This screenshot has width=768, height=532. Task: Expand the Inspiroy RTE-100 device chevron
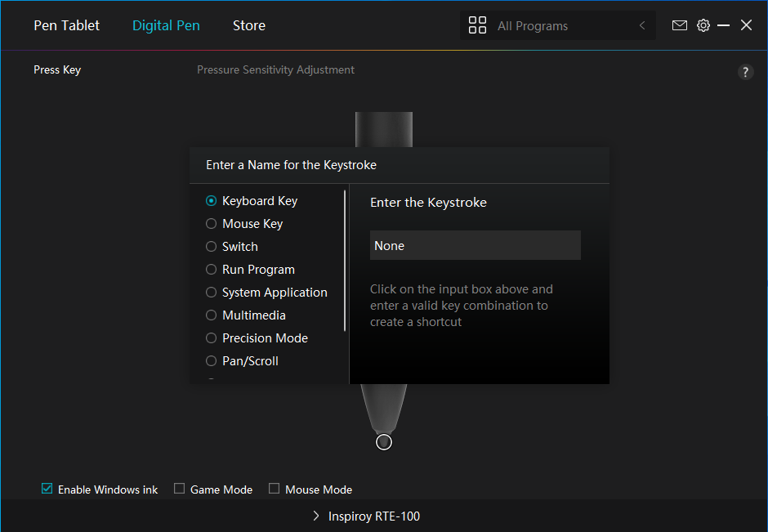[x=316, y=516]
